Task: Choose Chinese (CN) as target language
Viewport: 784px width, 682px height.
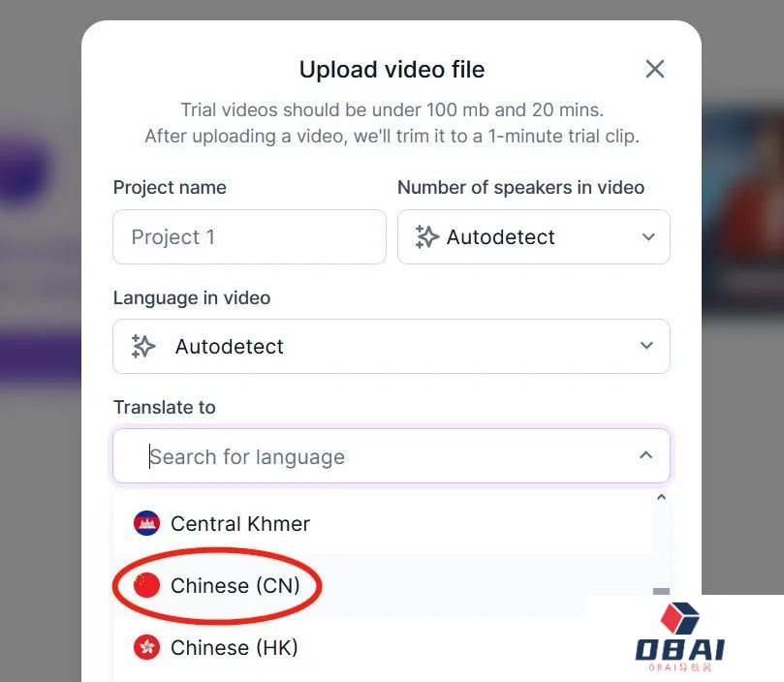Action: [383, 585]
